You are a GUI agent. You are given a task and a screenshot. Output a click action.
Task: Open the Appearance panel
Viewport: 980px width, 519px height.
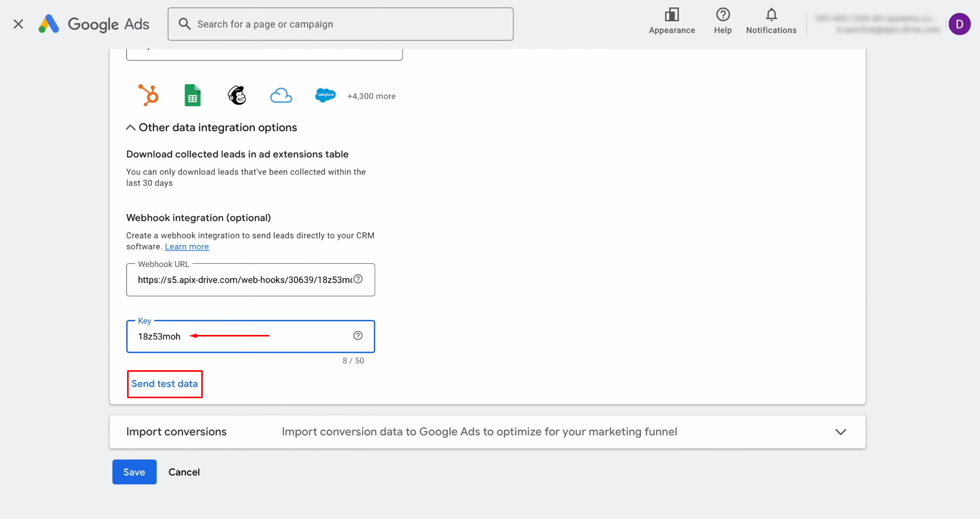click(x=671, y=21)
